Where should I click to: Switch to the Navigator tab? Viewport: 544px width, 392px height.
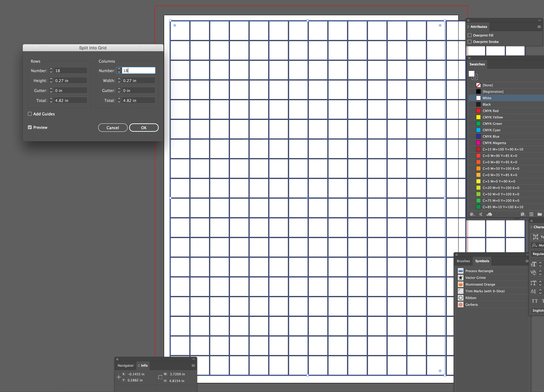click(x=126, y=365)
